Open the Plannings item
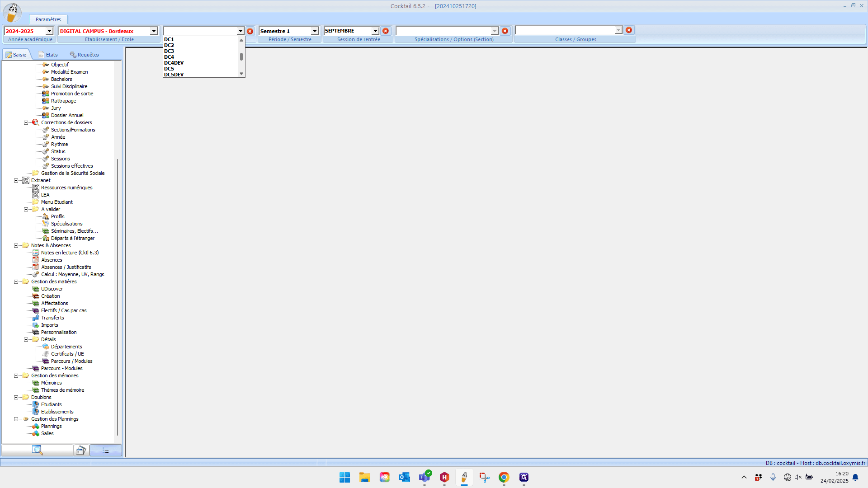Viewport: 868px width, 488px height. tap(51, 426)
